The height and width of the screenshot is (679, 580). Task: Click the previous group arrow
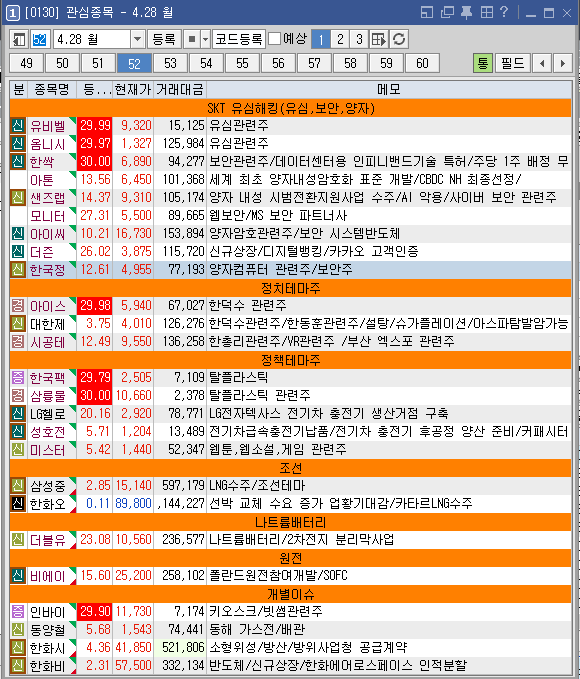pyautogui.click(x=542, y=63)
